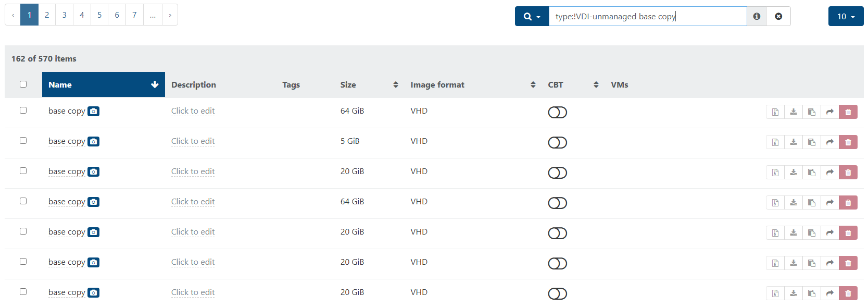
Task: Click the arrow icon in the last row
Action: tap(830, 293)
